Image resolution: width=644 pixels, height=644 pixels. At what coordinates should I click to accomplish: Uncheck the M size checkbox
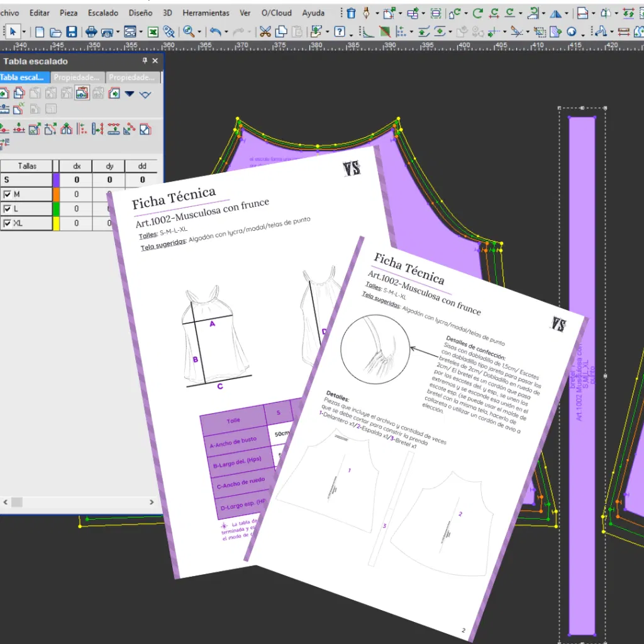click(8, 194)
